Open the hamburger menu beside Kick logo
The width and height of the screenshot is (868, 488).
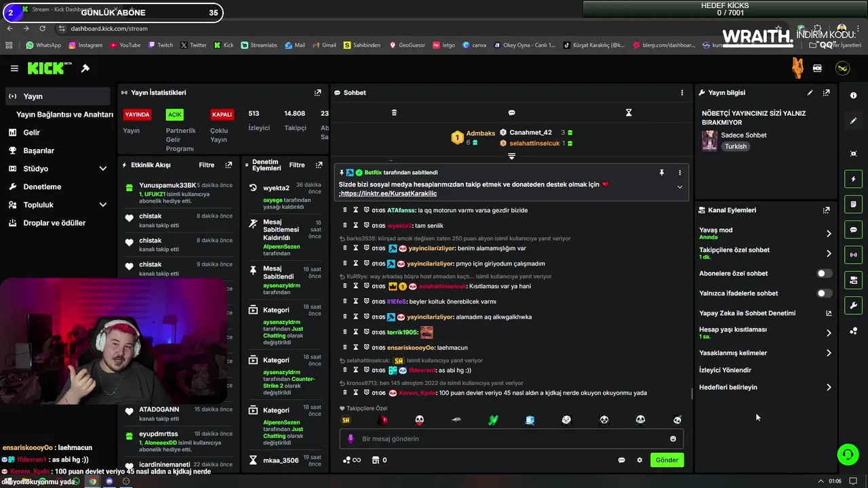(x=14, y=68)
